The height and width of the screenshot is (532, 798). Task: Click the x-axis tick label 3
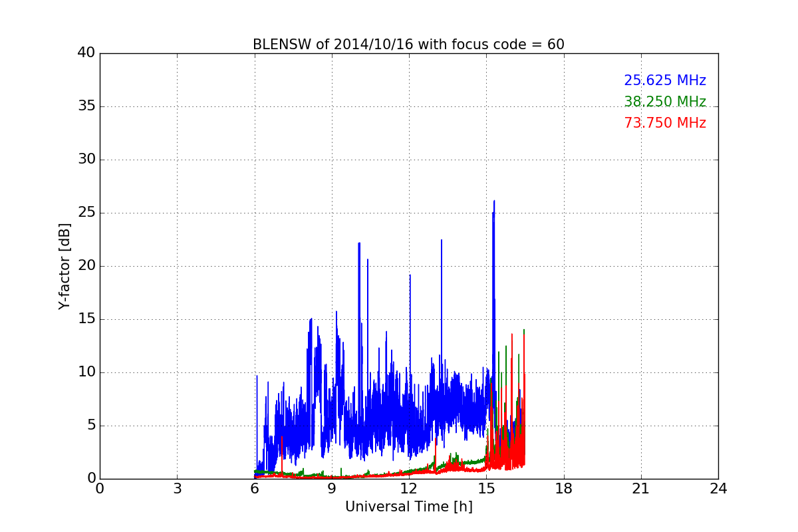(177, 488)
